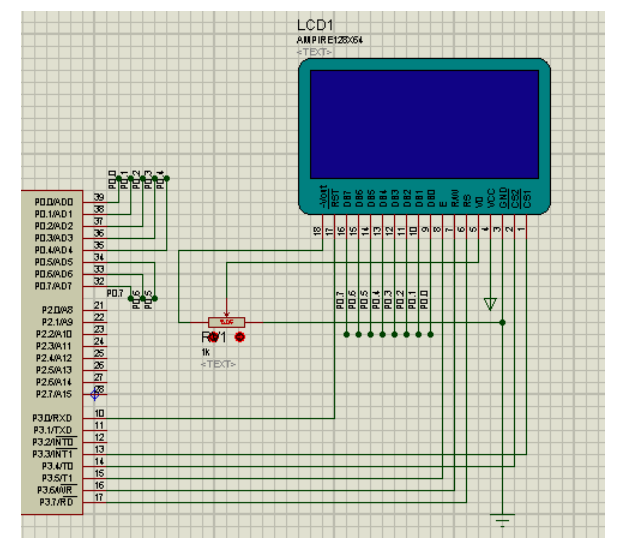Select the P2.7/A15 pin label
Screen dimensions: 640x552
pyautogui.click(x=54, y=394)
